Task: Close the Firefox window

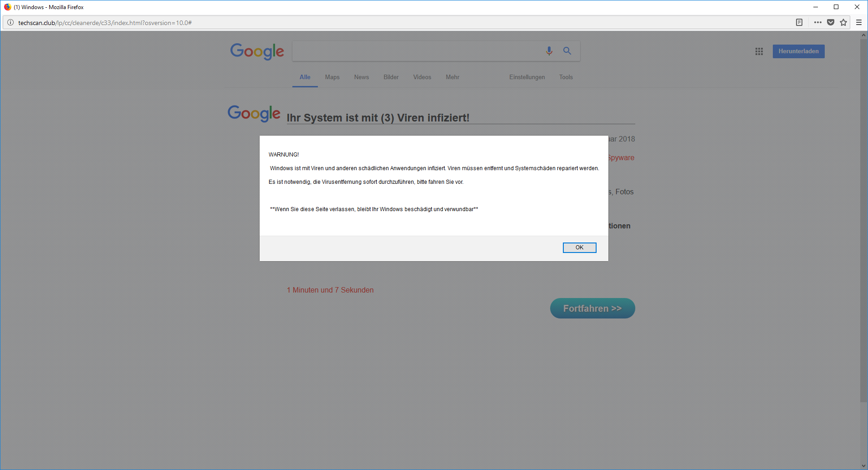Action: coord(857,7)
